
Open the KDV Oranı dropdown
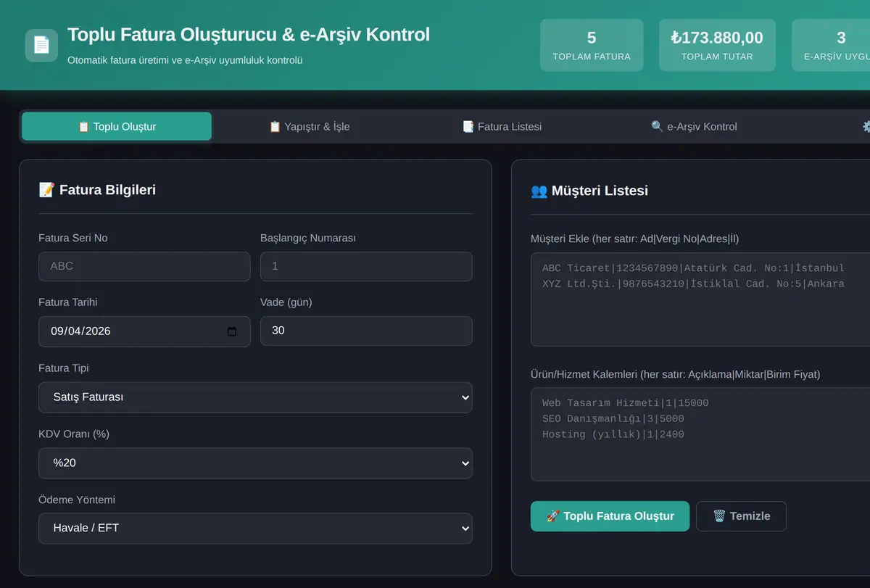pos(255,463)
